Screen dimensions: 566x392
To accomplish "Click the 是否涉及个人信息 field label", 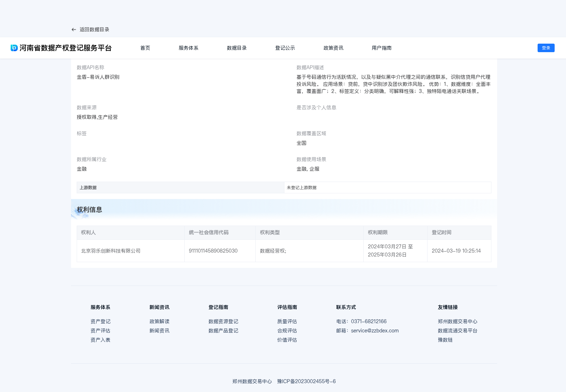I will 316,107.
